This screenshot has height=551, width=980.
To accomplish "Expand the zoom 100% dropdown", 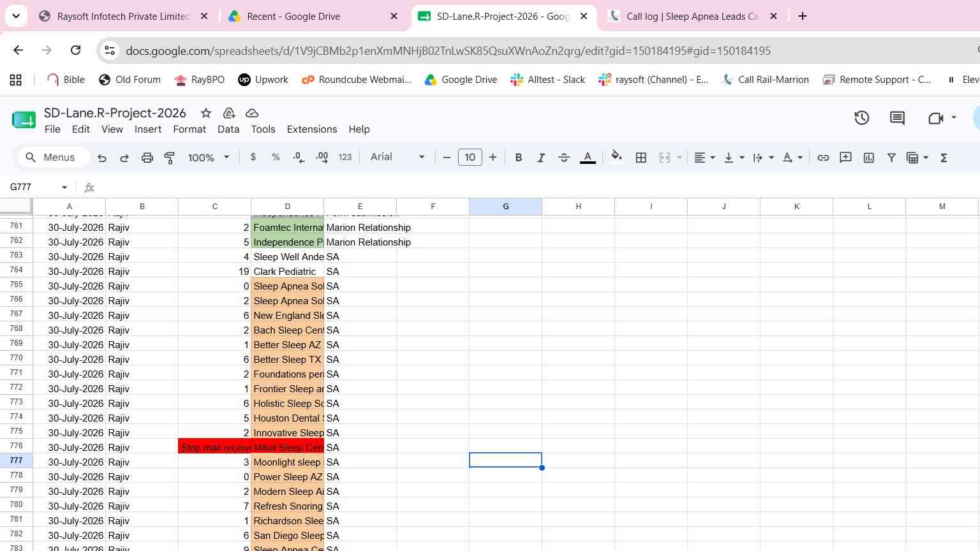I will 209,158.
